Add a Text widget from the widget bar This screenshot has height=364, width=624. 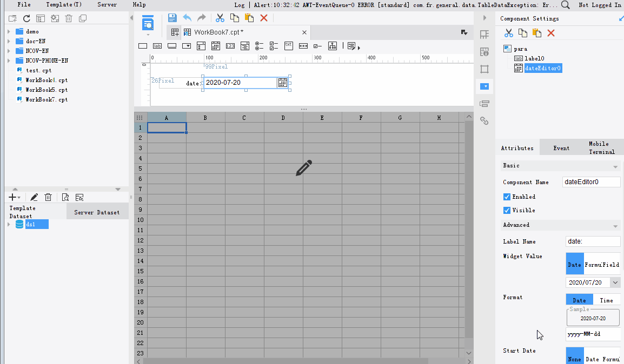point(142,46)
